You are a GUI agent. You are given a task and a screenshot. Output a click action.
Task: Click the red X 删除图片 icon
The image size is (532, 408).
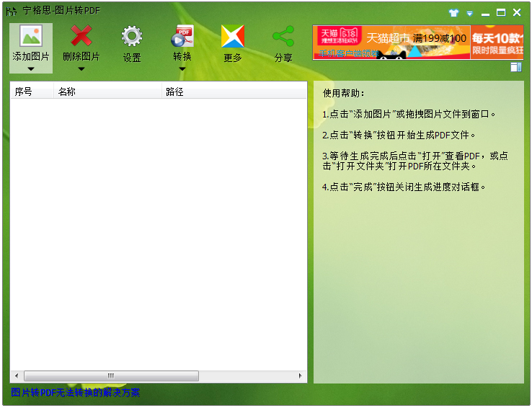point(81,35)
